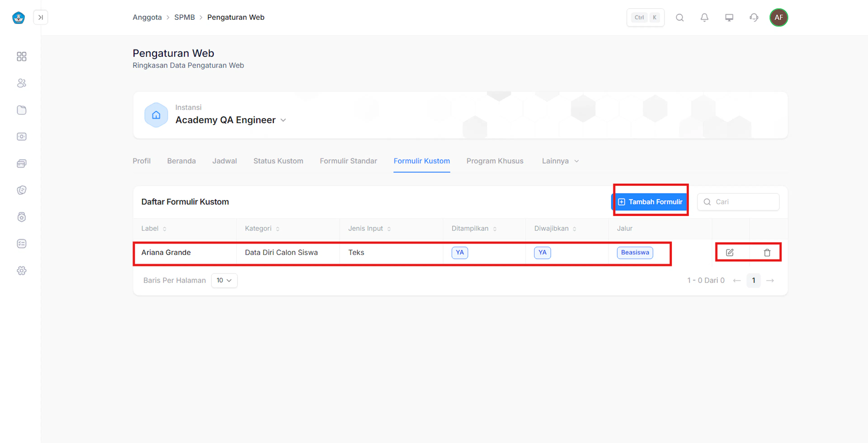Select the Formulir Kustom tab
Screen dimensions: 868x443
click(422, 161)
